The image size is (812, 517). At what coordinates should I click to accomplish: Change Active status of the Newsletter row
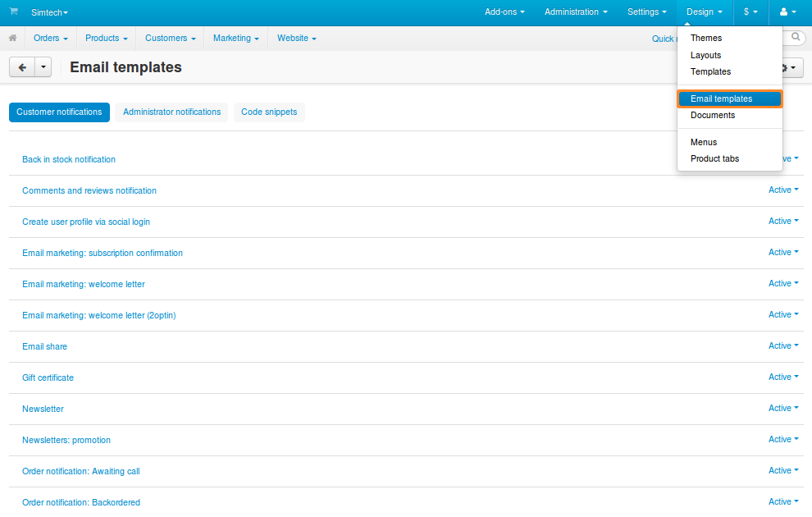[x=783, y=408]
